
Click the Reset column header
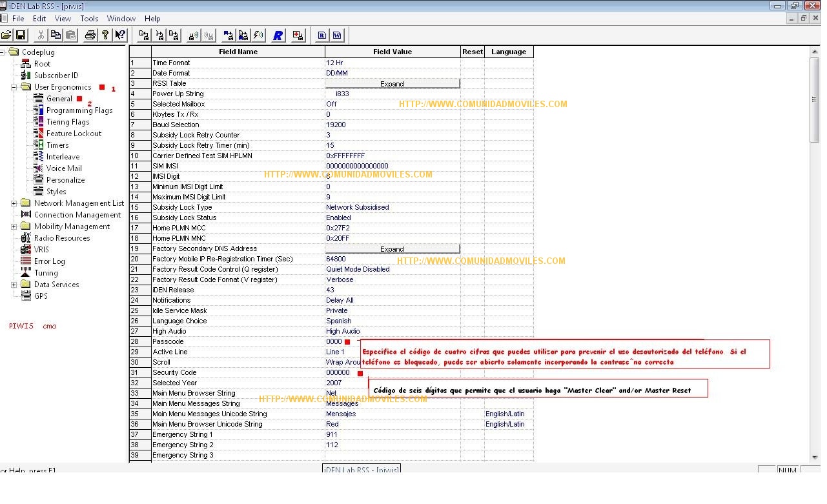473,52
